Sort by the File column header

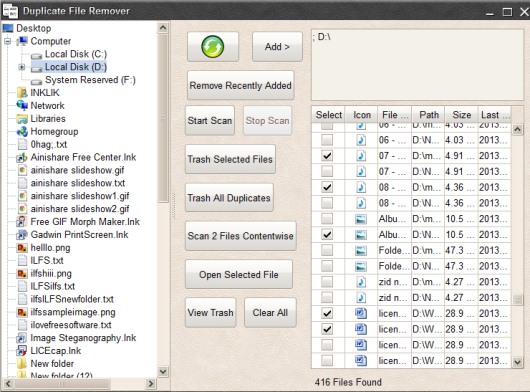(394, 115)
